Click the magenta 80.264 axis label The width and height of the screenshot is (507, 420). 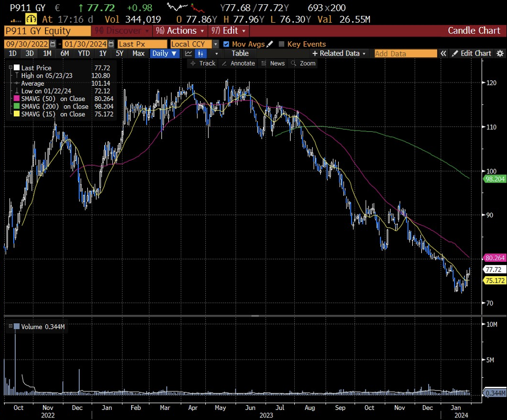click(x=494, y=258)
